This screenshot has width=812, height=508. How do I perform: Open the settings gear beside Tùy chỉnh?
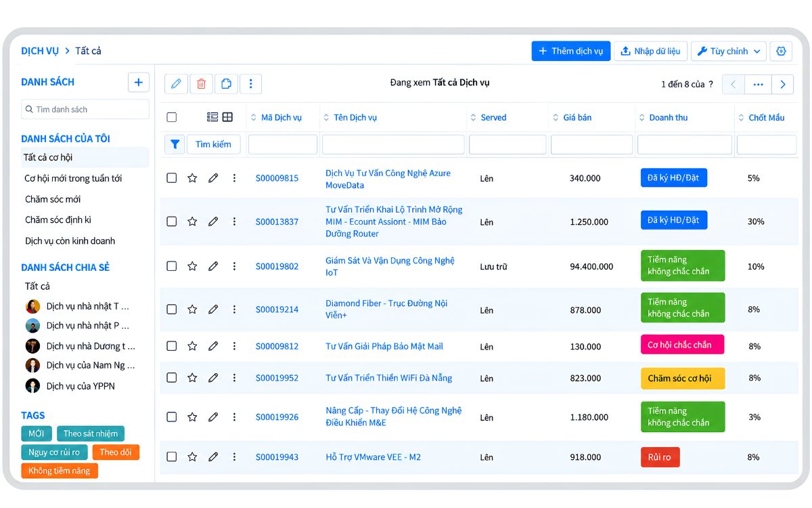782,51
